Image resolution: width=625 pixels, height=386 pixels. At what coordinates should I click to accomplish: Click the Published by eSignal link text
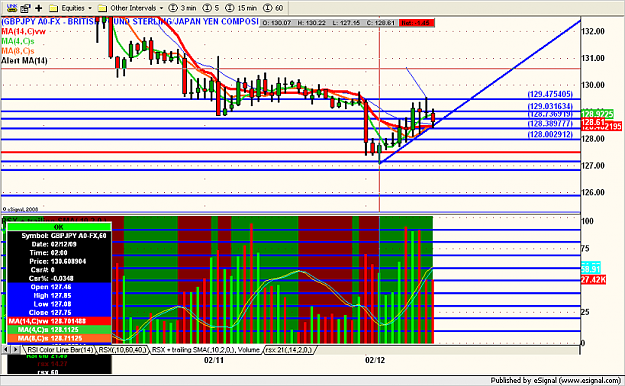[x=555, y=380]
